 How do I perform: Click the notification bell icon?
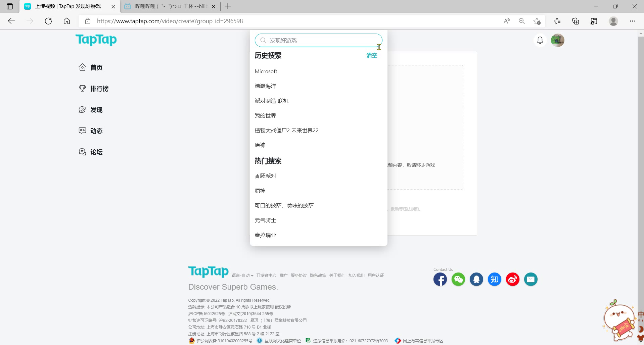(540, 40)
